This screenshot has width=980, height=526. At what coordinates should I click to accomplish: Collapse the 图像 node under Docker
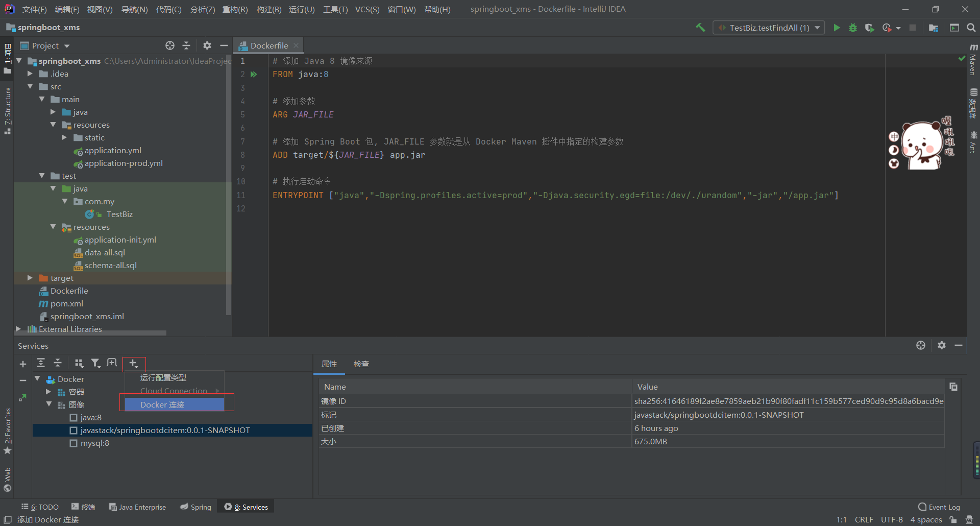[48, 404]
